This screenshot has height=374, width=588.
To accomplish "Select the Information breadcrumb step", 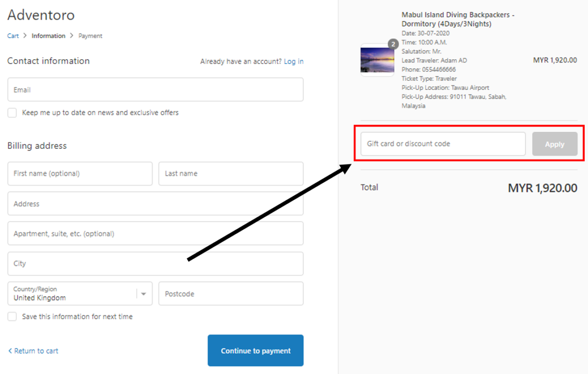I will 48,36.
